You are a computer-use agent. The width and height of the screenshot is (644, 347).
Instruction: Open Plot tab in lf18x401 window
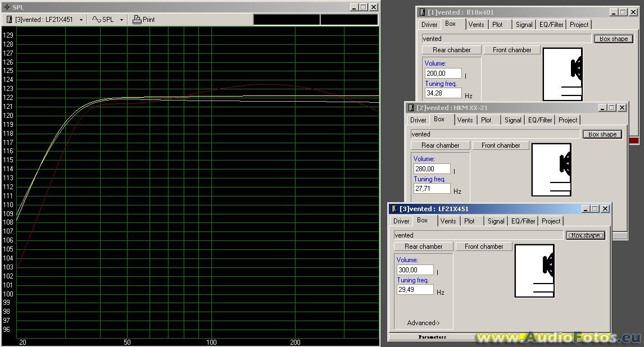[497, 25]
